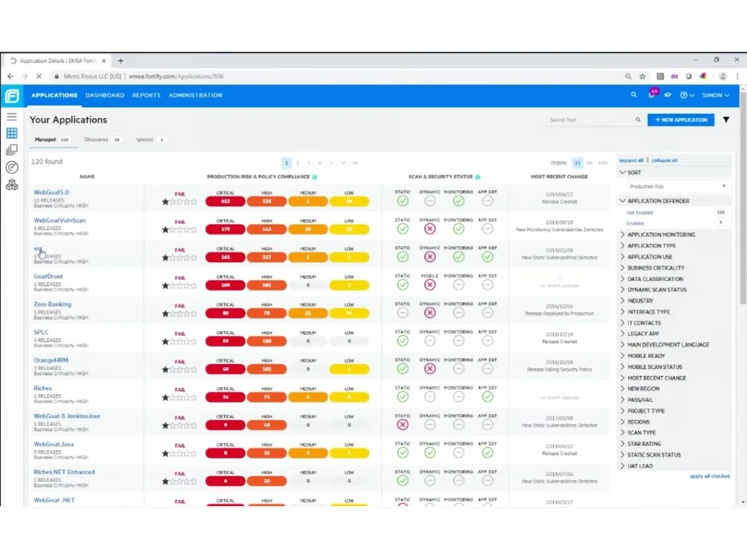Expand the Business Criticality filter section
747x560 pixels.
(x=655, y=268)
